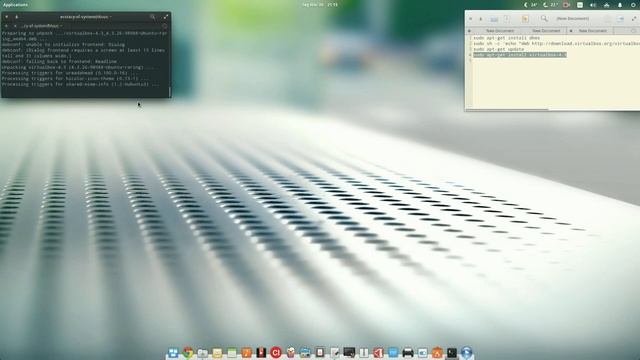This screenshot has height=360, width=640.
Task: Open the Applications menu in top panel
Action: tap(16, 4)
